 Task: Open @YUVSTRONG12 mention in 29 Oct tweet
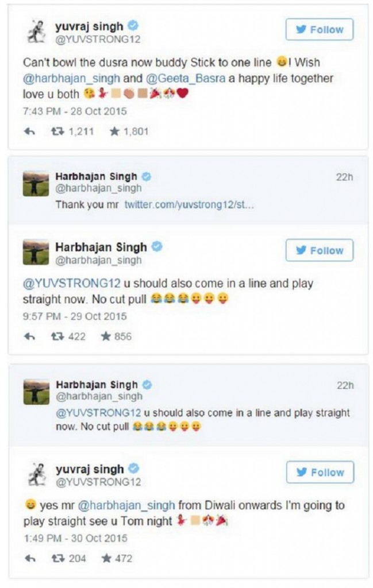(72, 283)
